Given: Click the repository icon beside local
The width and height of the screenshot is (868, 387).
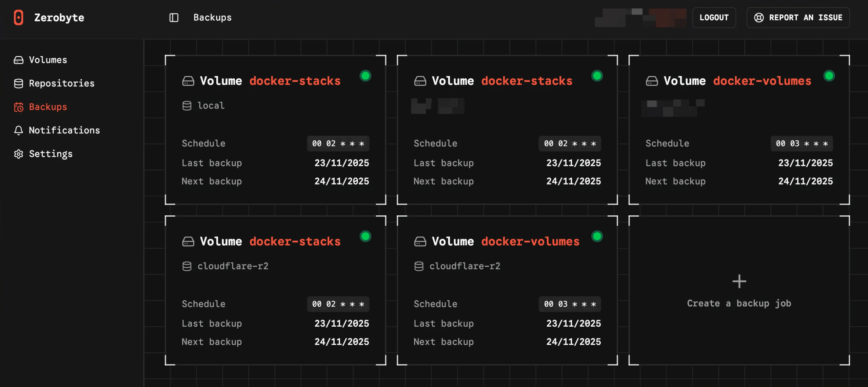Looking at the screenshot, I should 187,106.
